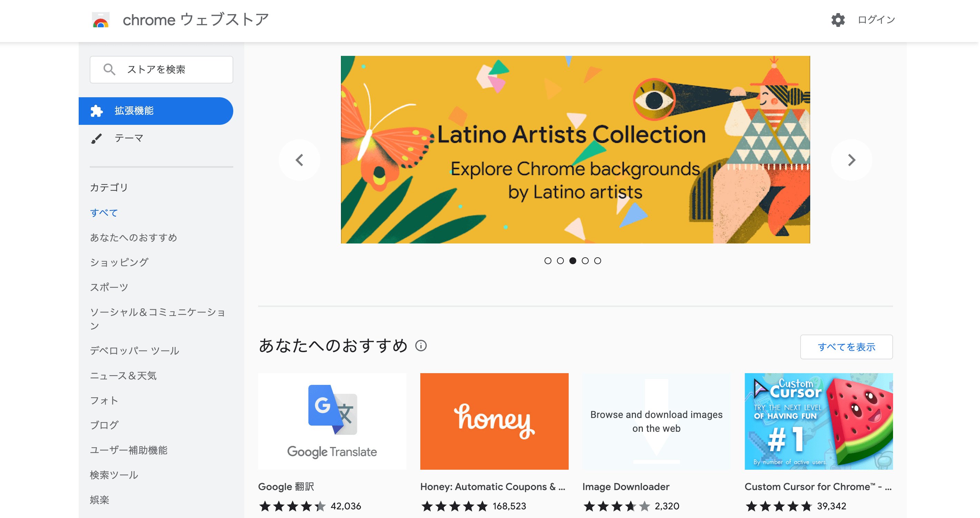Viewport: 980px width, 518px height.
Task: Select 検索ツール category
Action: point(114,475)
